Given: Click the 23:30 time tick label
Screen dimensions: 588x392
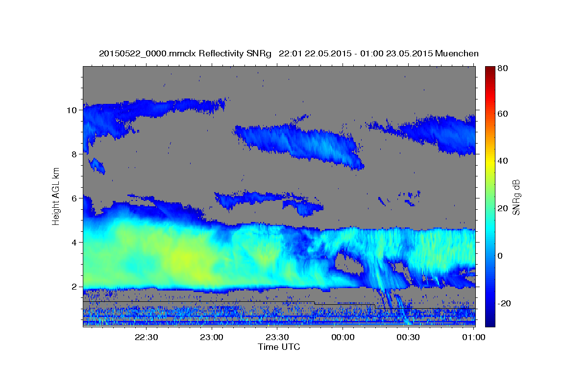Looking at the screenshot, I should coord(277,337).
